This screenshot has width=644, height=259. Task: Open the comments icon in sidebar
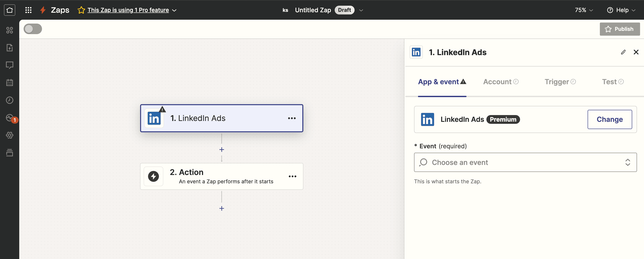click(x=9, y=65)
